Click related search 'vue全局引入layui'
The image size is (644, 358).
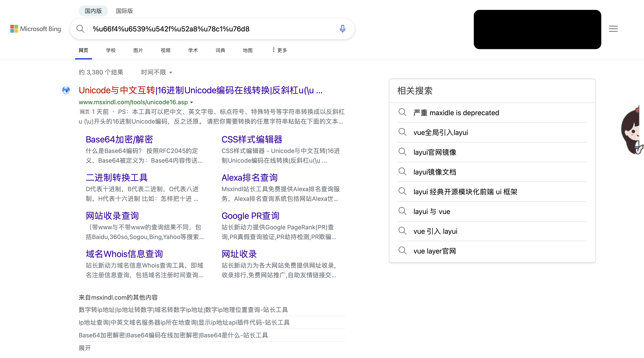pos(440,132)
